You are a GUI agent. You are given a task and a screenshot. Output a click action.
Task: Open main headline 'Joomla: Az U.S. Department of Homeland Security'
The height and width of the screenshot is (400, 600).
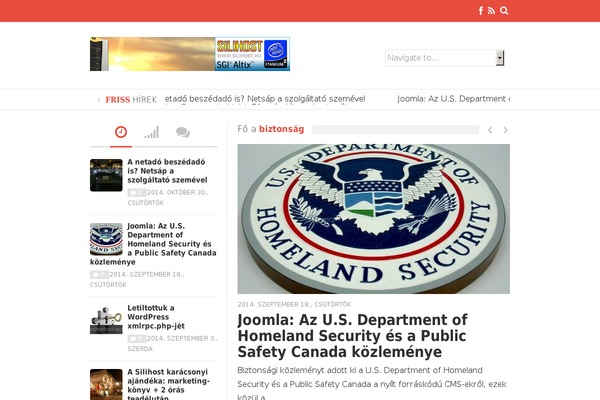coord(352,336)
